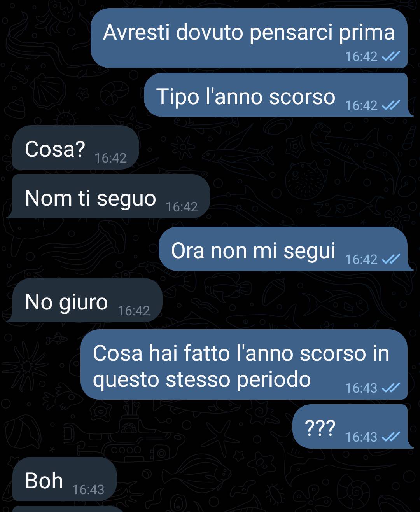Tap double-check icon on 'Avresti dovuto pensarci prima'

click(391, 57)
